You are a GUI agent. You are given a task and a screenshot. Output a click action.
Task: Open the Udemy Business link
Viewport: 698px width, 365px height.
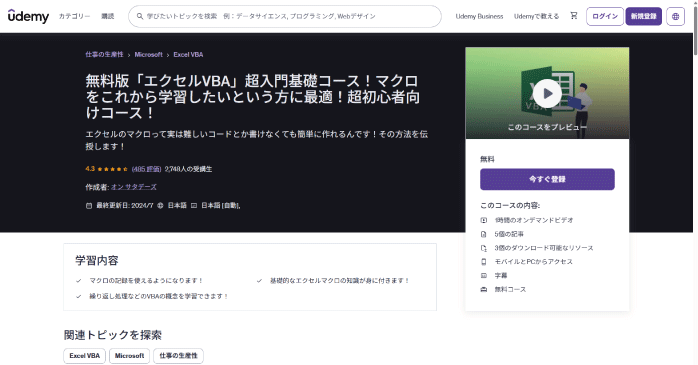tap(479, 16)
